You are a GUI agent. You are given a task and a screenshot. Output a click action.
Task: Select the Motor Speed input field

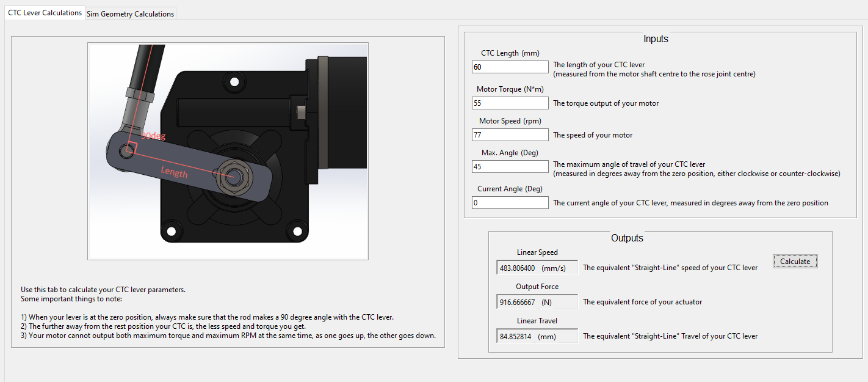[510, 134]
